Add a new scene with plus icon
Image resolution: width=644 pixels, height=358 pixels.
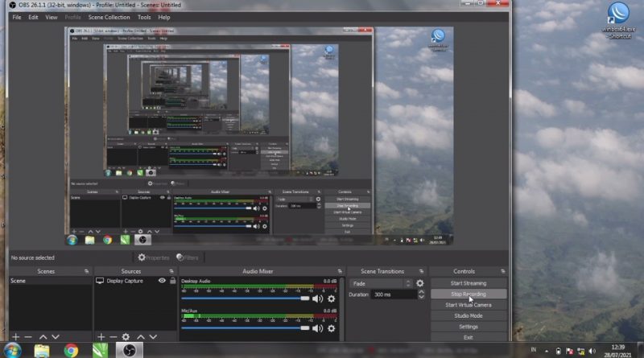pyautogui.click(x=15, y=336)
